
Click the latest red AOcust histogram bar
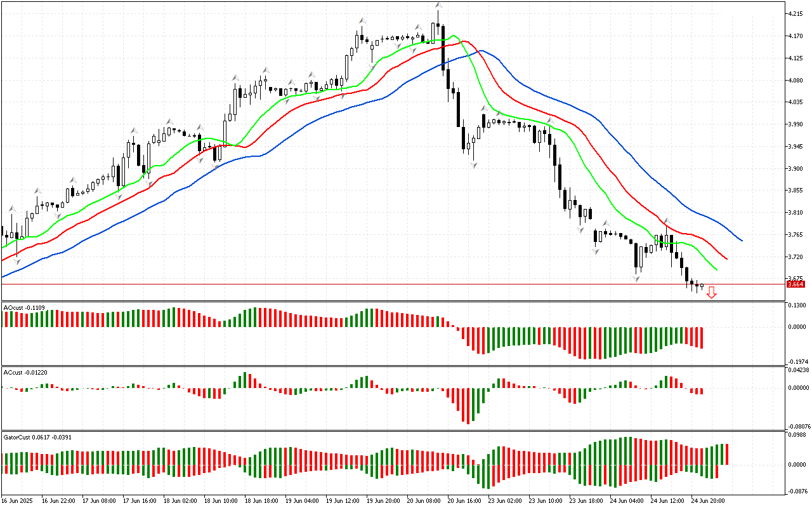point(702,337)
